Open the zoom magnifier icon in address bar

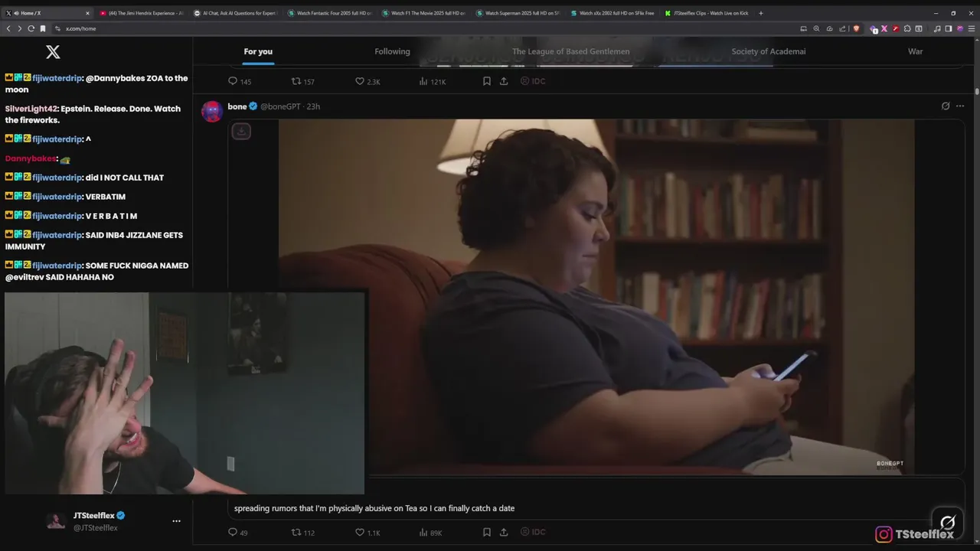816,28
